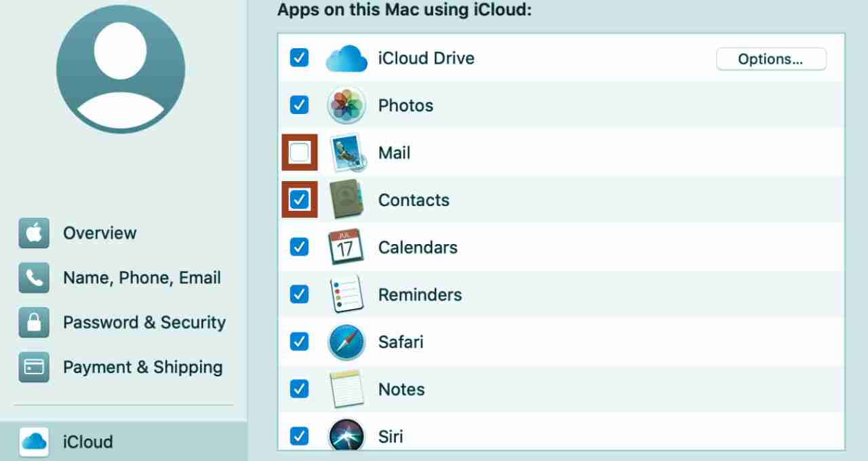The image size is (868, 461).
Task: Click the Safari label
Action: [401, 342]
